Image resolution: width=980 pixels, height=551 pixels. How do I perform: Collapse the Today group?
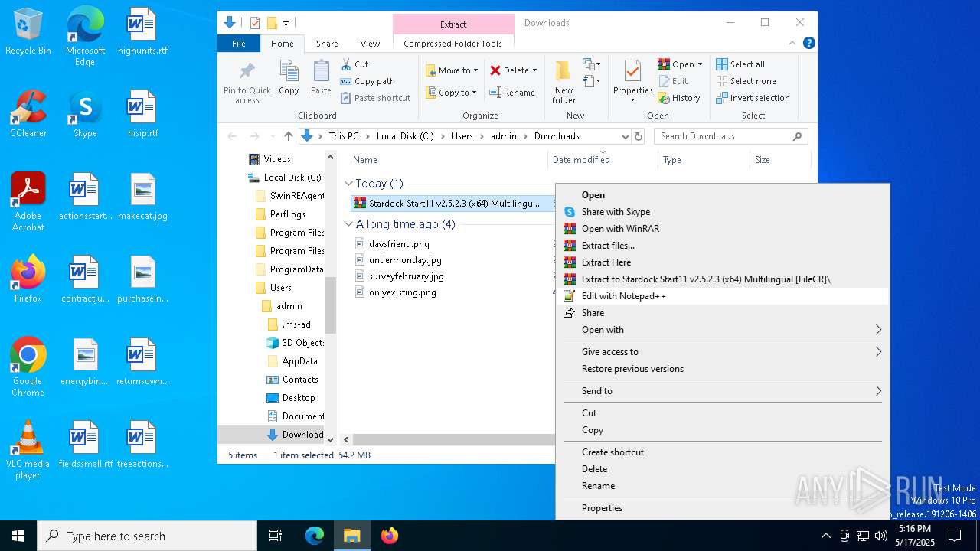[349, 184]
